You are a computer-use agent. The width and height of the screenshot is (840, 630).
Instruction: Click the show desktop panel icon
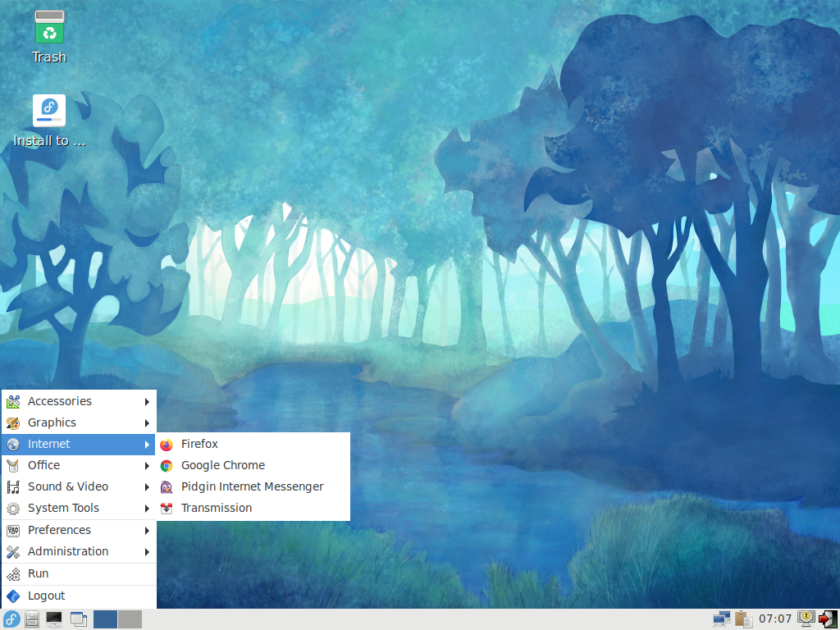(x=79, y=619)
